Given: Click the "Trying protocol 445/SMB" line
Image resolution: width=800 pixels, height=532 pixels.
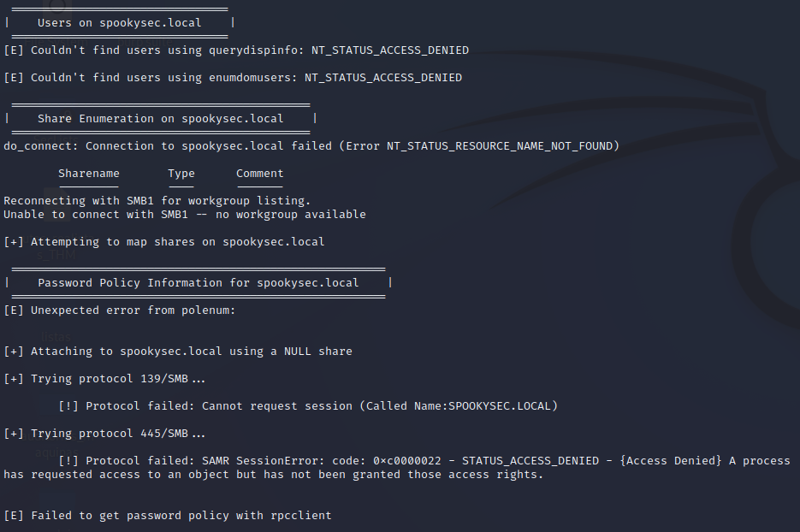Looking at the screenshot, I should [x=104, y=434].
